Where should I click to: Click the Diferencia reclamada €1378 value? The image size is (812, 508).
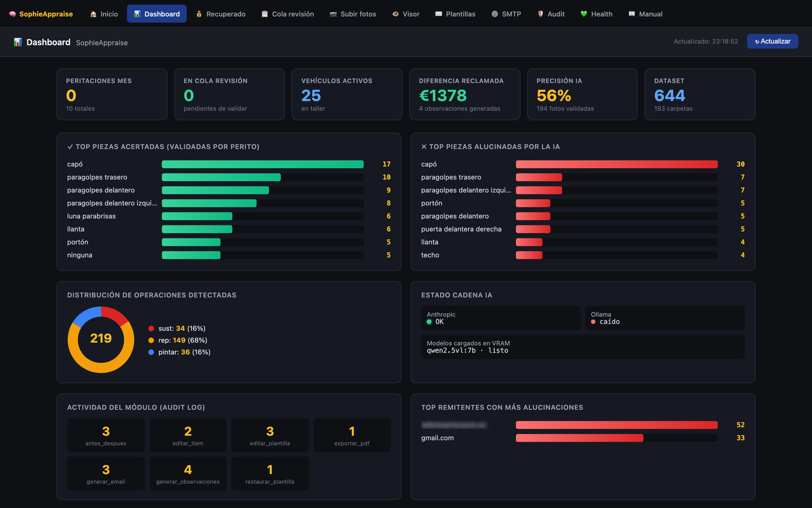point(443,96)
